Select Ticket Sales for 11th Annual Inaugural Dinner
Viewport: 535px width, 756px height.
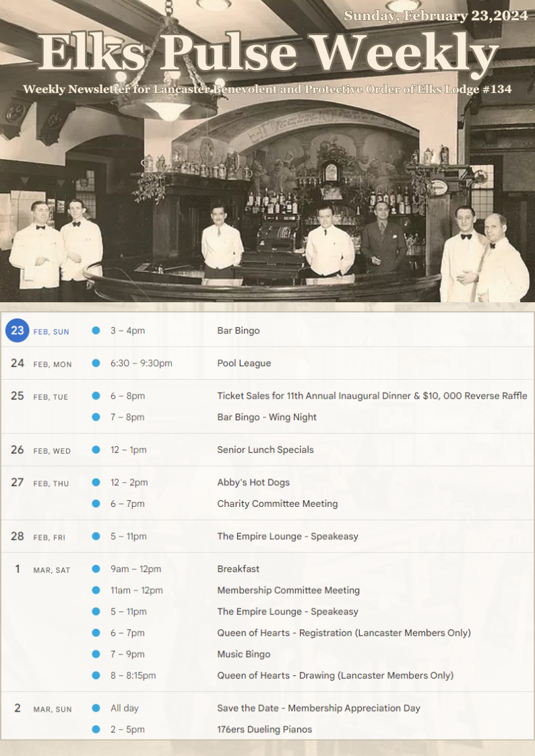coord(372,396)
